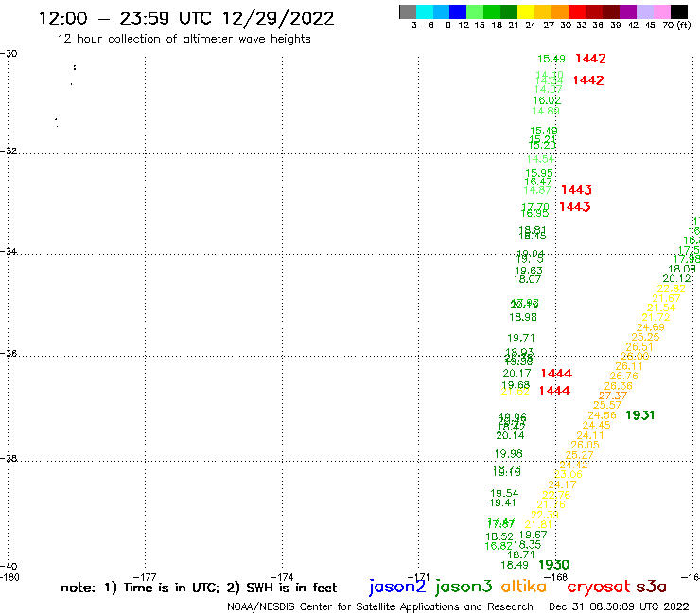
Task: Click the yellow legend swatch
Action: [x=526, y=11]
